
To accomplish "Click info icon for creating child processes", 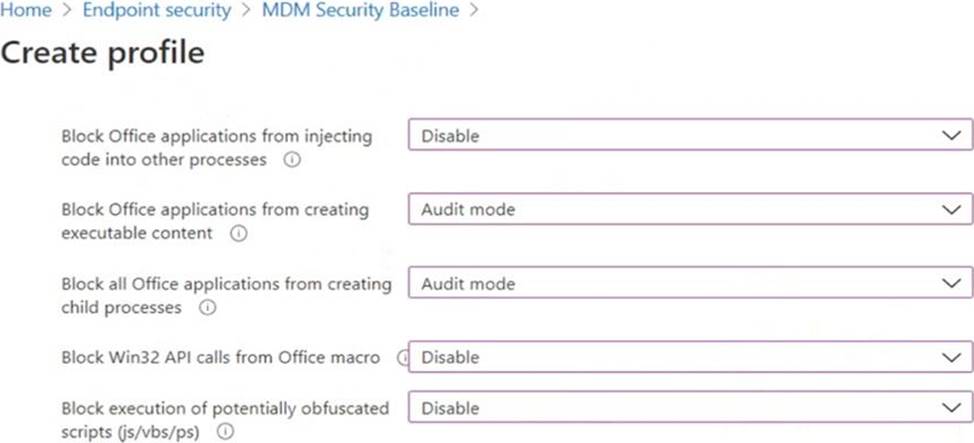I will pyautogui.click(x=207, y=308).
